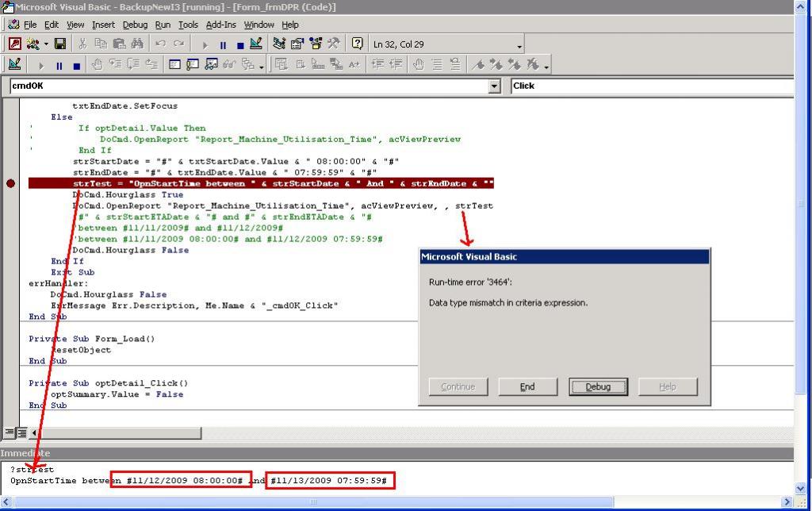Click the Find binoculars icon
812x511 pixels.
click(x=136, y=44)
